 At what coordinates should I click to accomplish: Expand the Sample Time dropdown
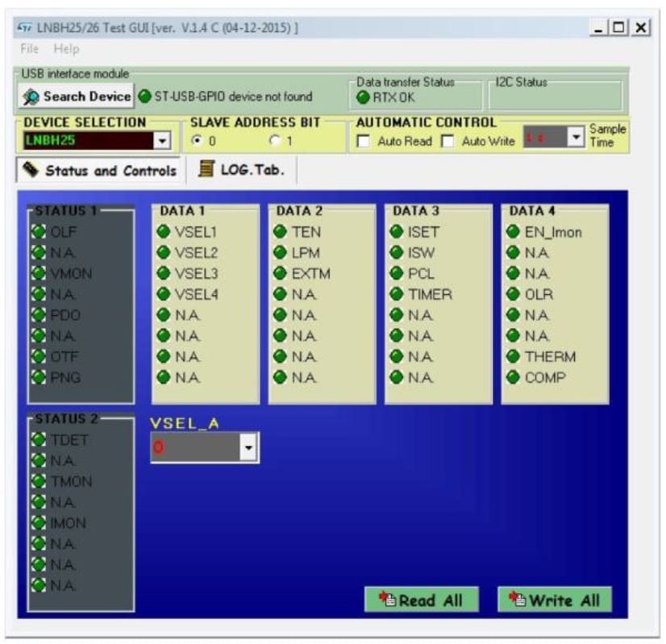coord(575,137)
